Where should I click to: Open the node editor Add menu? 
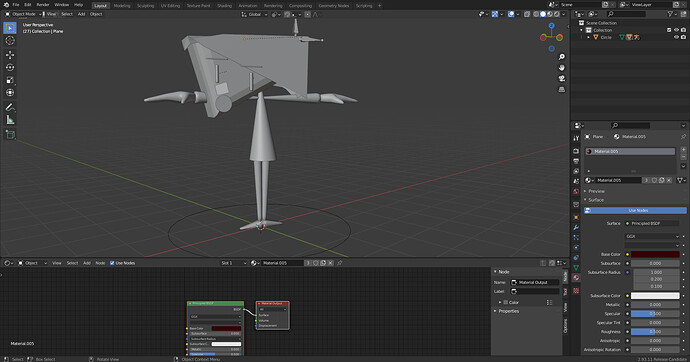87,263
